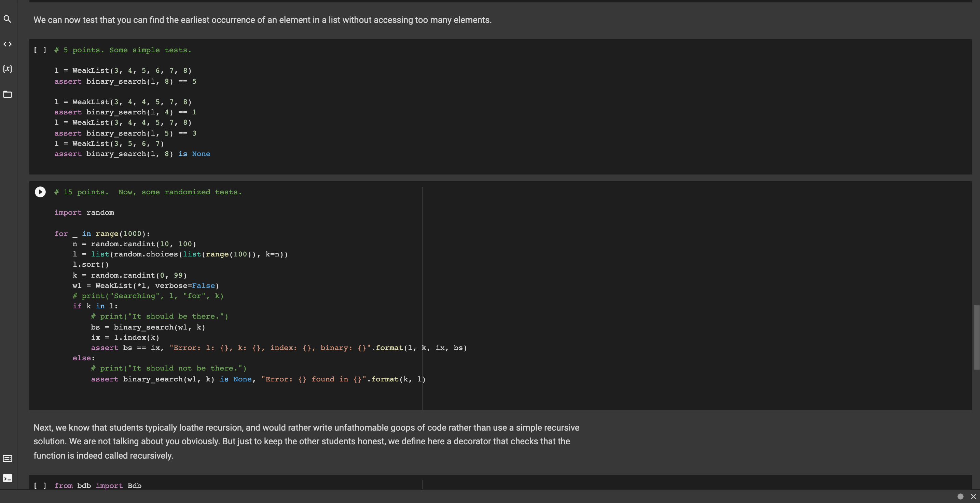The height and width of the screenshot is (503, 980).
Task: Run the simple tests cell via brackets
Action: (40, 50)
